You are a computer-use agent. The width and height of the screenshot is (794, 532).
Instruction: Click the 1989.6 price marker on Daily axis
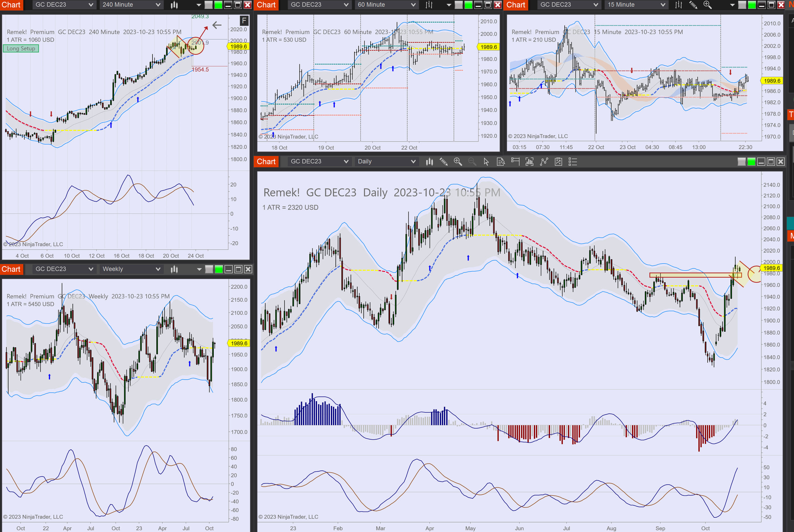coord(771,268)
